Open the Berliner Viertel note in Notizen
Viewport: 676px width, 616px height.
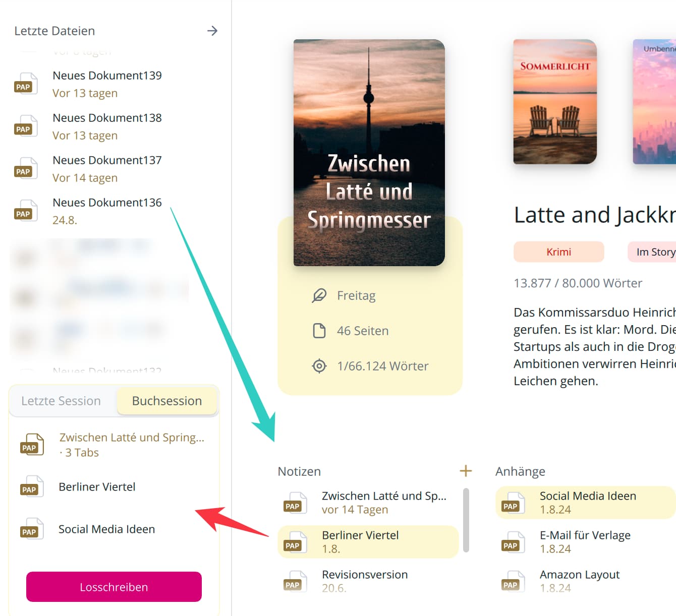pyautogui.click(x=360, y=541)
